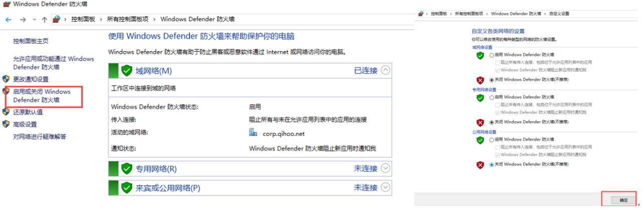This screenshot has height=210, width=644.
Task: Click the 域网络(M) header text
Action: 153,71
